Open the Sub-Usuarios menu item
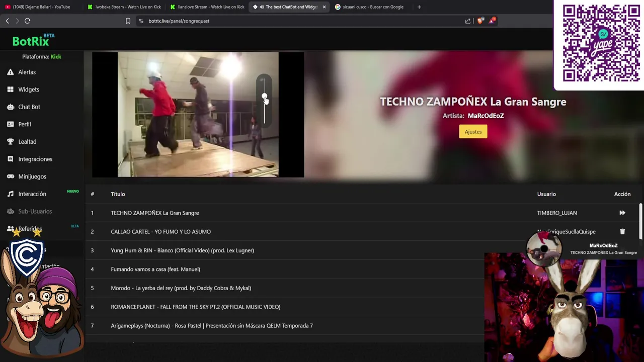Image resolution: width=644 pixels, height=362 pixels. point(35,211)
